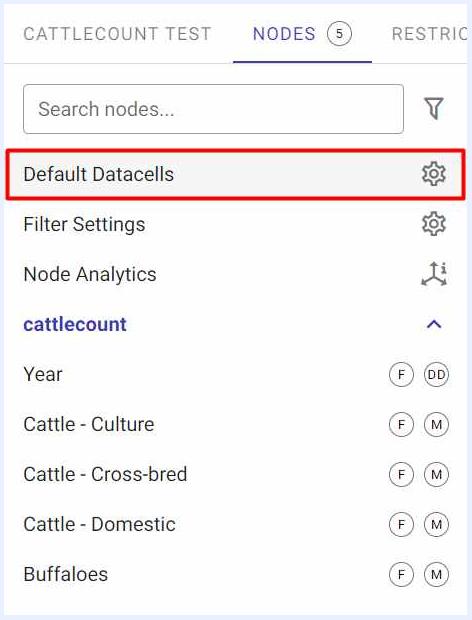
Task: Click the M badge for Cattle - Domestic
Action: click(x=436, y=524)
